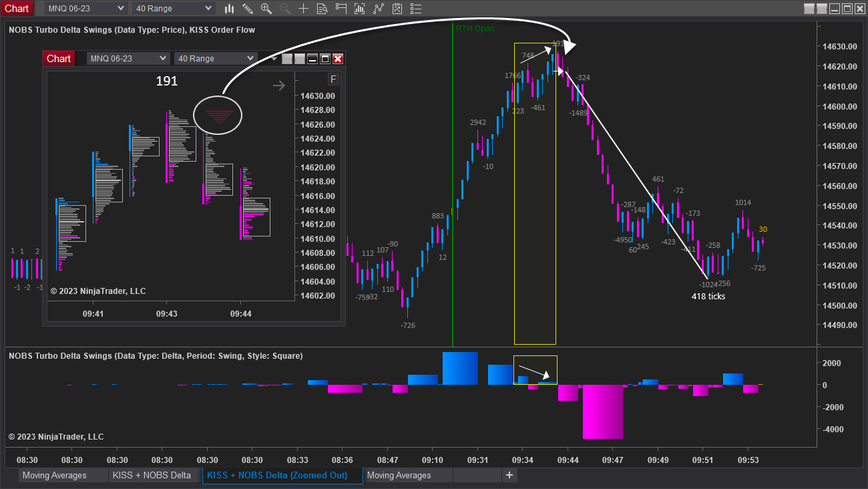Open the Data Series bars icon
Screen dimensions: 868x489
coord(360,9)
